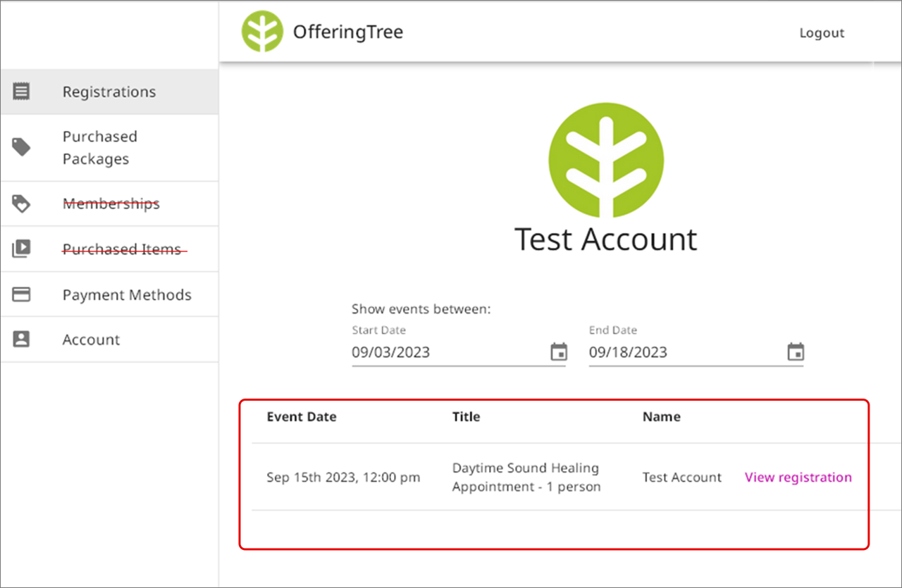This screenshot has height=588, width=902.
Task: Click the large Test Account tree avatar
Action: 606,160
